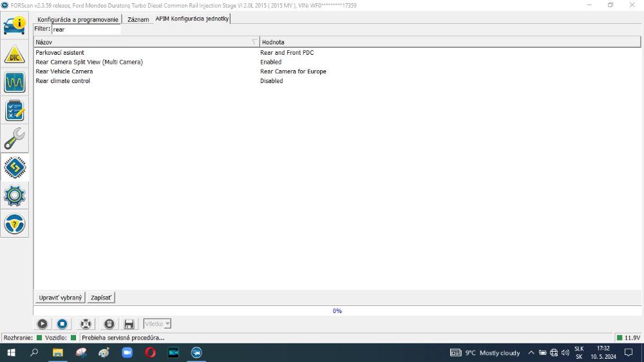Open the wrench service procedures section
The image size is (644, 362).
(x=15, y=138)
